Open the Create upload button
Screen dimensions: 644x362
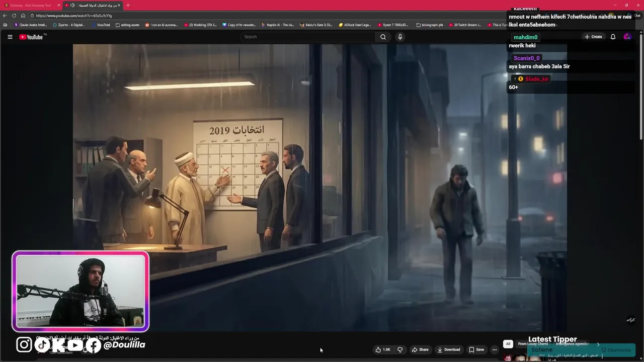coord(593,37)
